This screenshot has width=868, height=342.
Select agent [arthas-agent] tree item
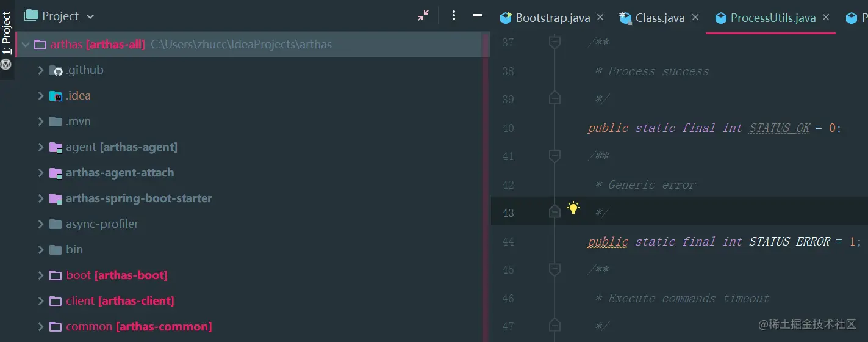(x=121, y=147)
